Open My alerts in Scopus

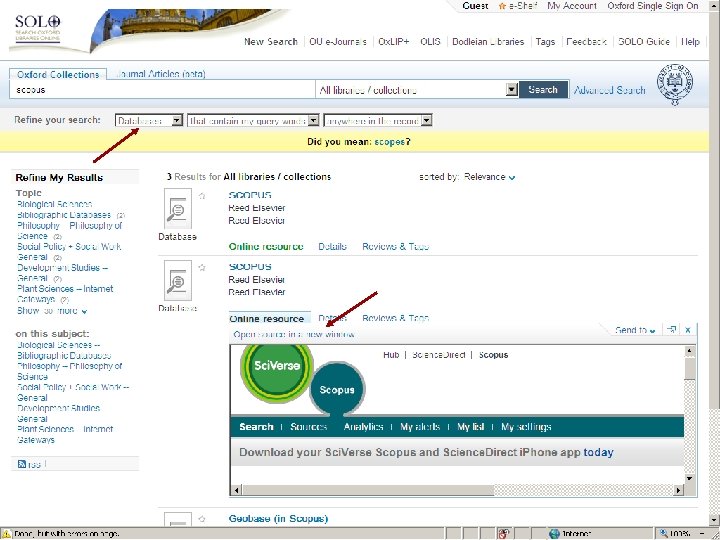point(420,427)
